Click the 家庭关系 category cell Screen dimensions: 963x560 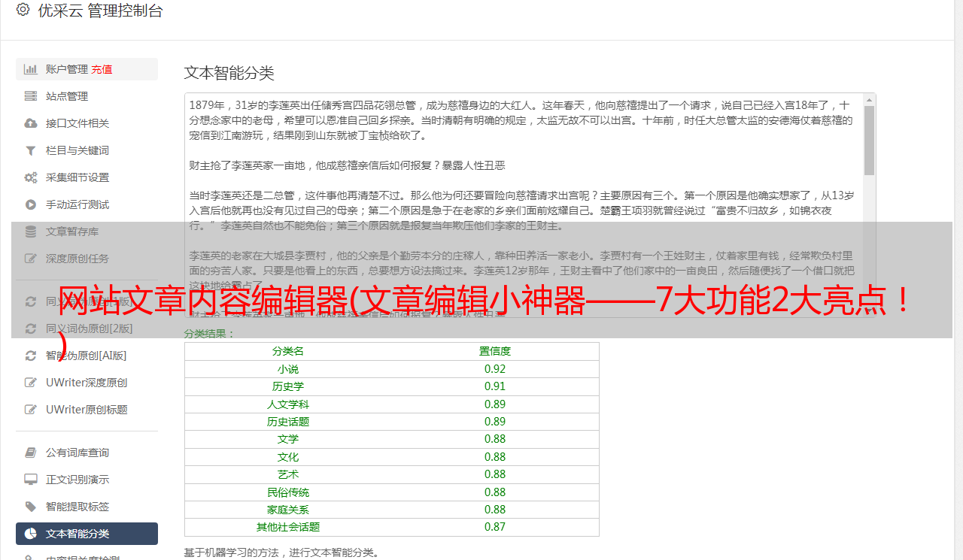coord(288,510)
